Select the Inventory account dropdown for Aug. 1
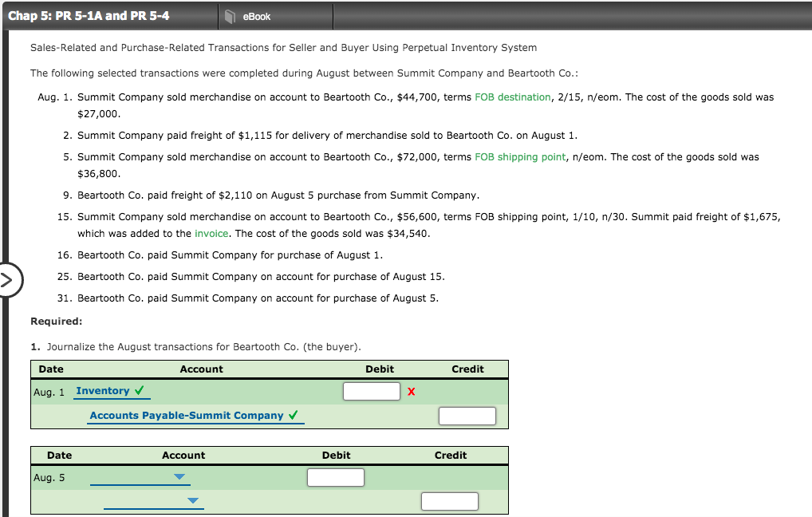This screenshot has width=812, height=517. point(112,391)
